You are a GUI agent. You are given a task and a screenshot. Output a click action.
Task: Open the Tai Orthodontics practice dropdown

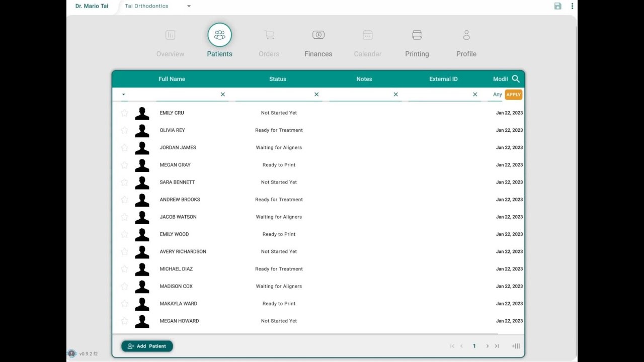[x=157, y=6]
